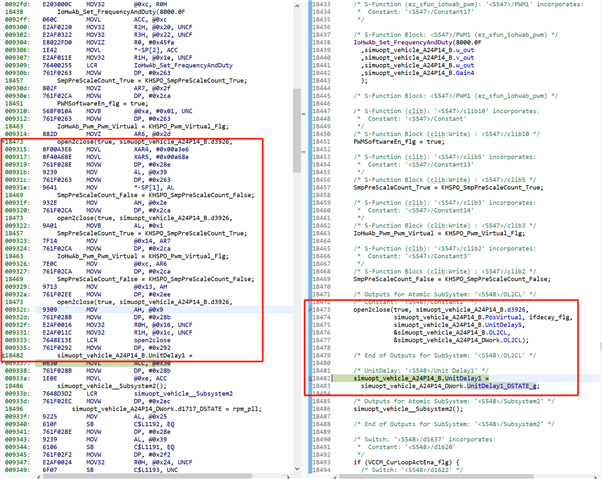Click source line 18463 IoHwAb_Pwm_Pwm_Virtual assignment
602x479 pixels.
click(x=439, y=233)
